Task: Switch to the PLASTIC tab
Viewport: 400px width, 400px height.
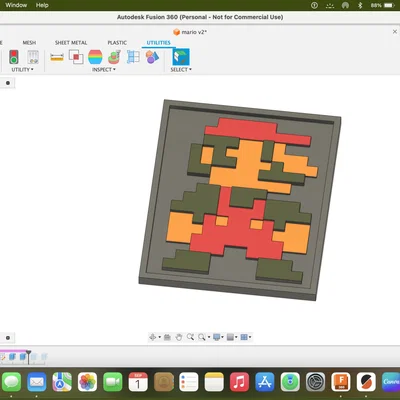Action: (x=117, y=43)
